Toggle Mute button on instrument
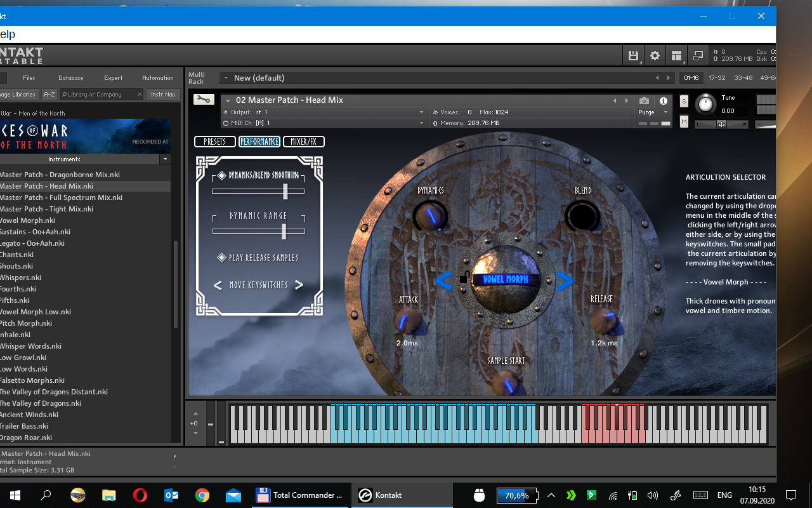812x508 pixels. [684, 121]
